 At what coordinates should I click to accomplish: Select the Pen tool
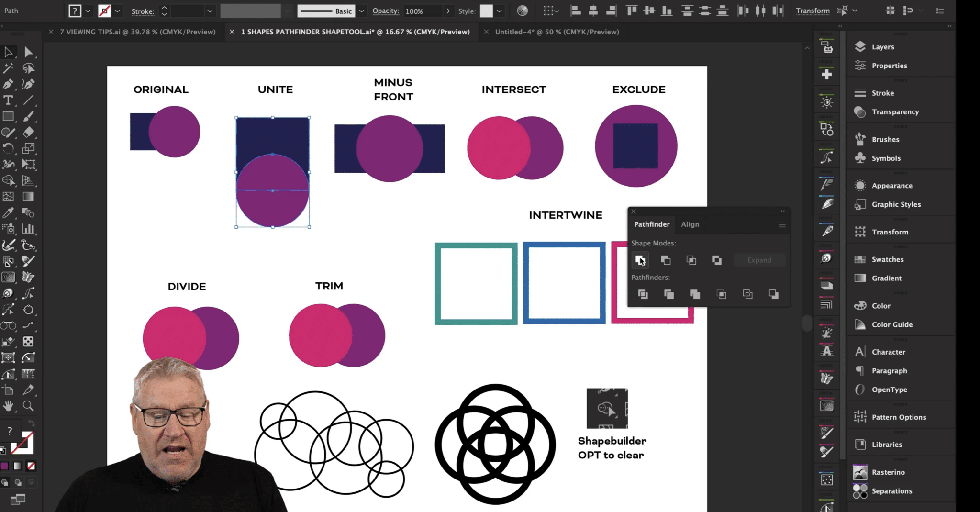tap(8, 84)
